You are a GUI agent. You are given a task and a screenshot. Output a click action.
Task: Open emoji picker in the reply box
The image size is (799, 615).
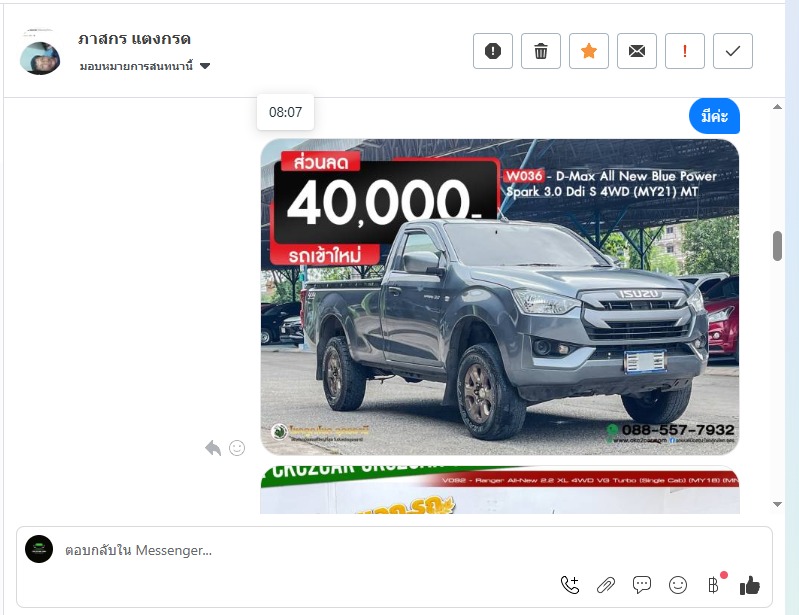point(678,585)
